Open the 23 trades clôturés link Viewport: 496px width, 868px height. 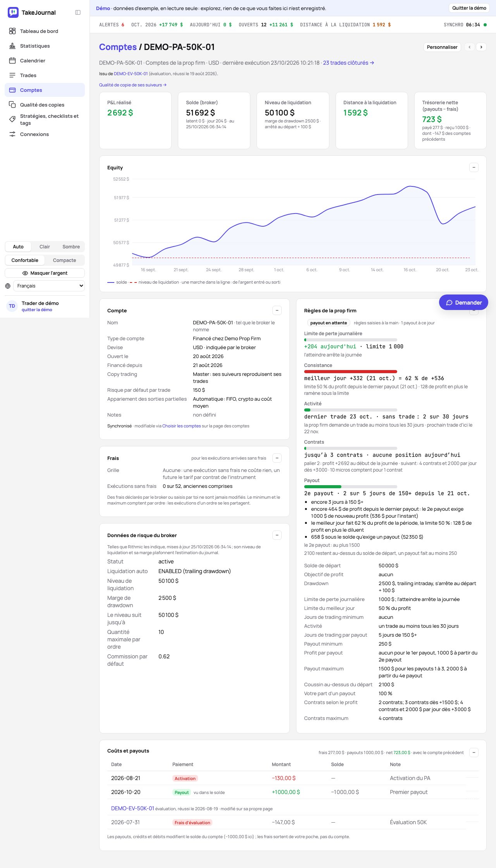[349, 63]
